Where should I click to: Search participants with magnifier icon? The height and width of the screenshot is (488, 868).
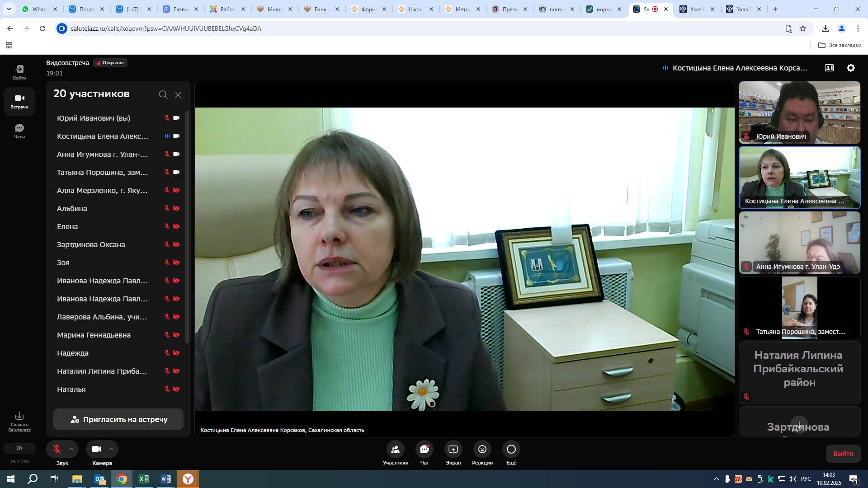point(163,94)
